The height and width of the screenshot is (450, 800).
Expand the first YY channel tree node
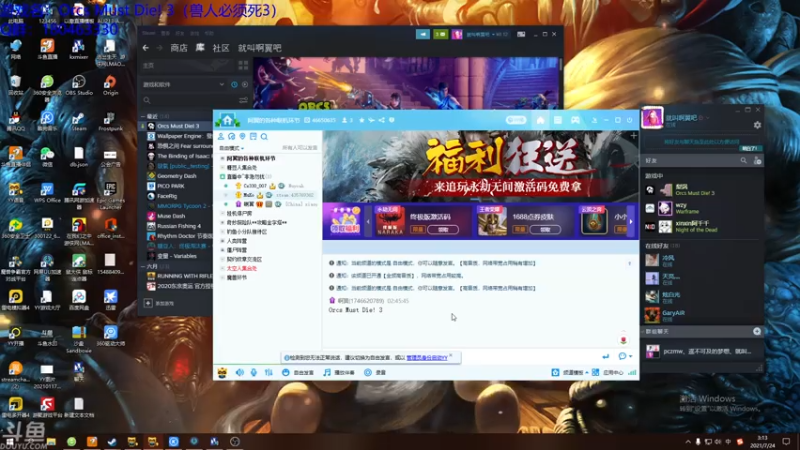coord(222,159)
